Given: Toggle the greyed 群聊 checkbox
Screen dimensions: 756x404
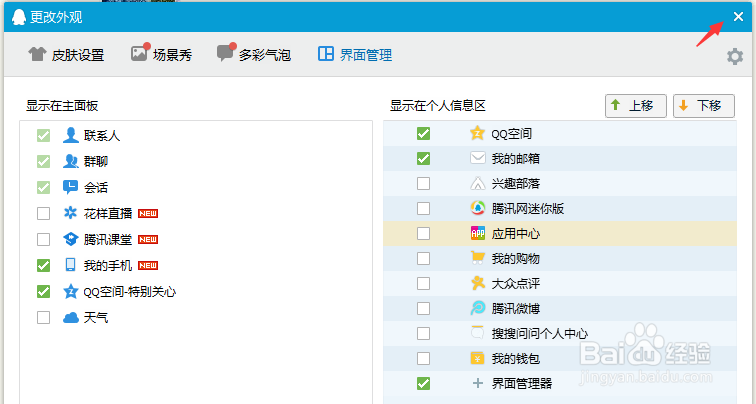Looking at the screenshot, I should [43, 161].
